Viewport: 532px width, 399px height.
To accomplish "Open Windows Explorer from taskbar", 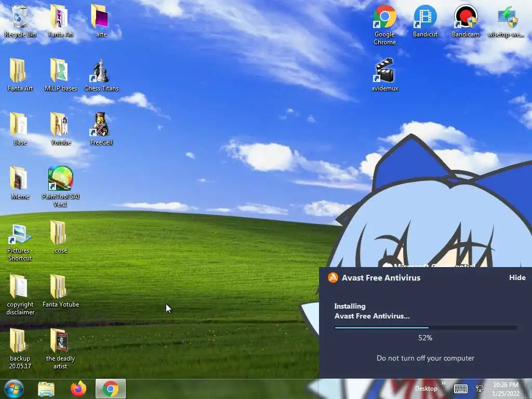I will point(46,389).
